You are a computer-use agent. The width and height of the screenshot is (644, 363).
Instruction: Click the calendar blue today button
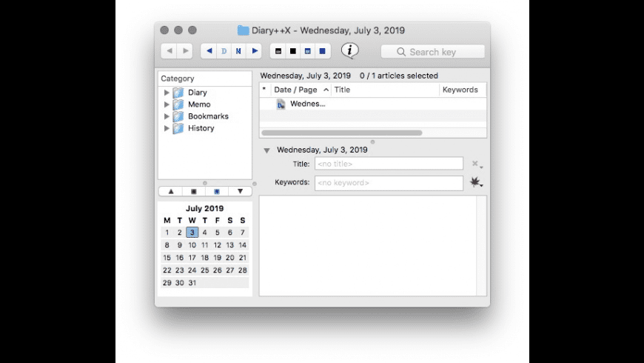(217, 191)
